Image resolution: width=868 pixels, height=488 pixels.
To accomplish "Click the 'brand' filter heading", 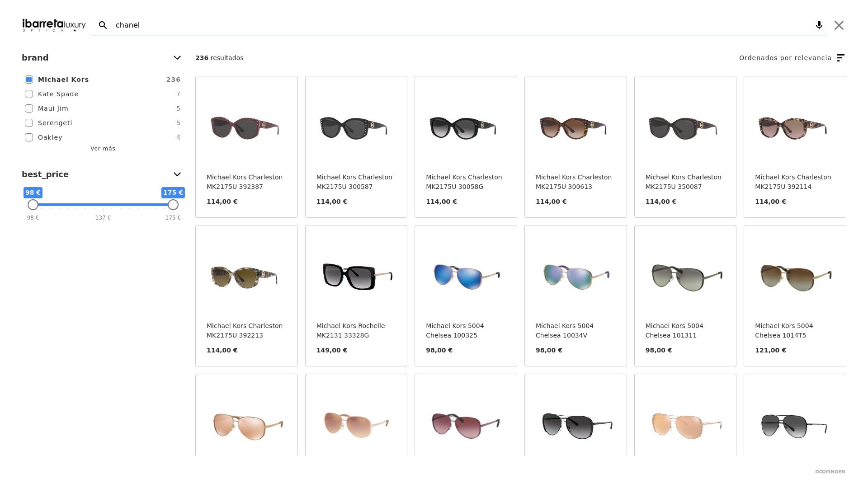I will pyautogui.click(x=35, y=58).
